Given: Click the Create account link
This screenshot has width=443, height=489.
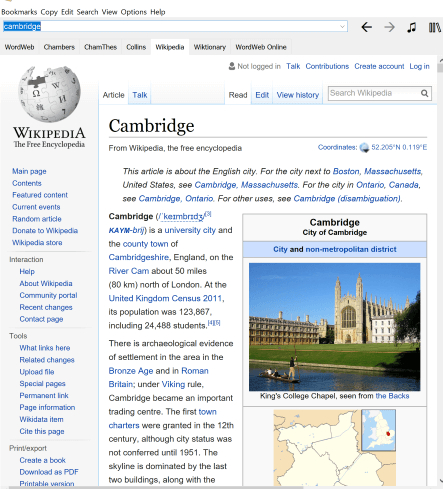Looking at the screenshot, I should 379,66.
